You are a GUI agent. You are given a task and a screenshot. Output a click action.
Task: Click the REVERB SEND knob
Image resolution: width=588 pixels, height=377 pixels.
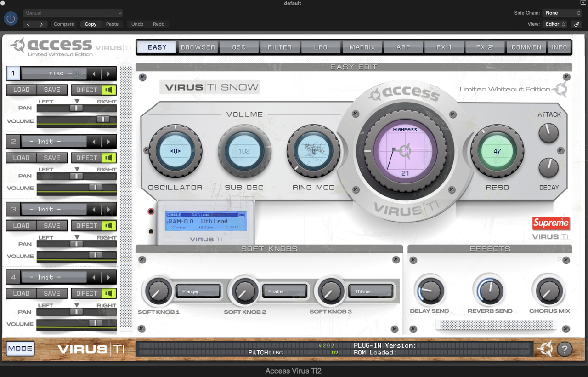(490, 291)
